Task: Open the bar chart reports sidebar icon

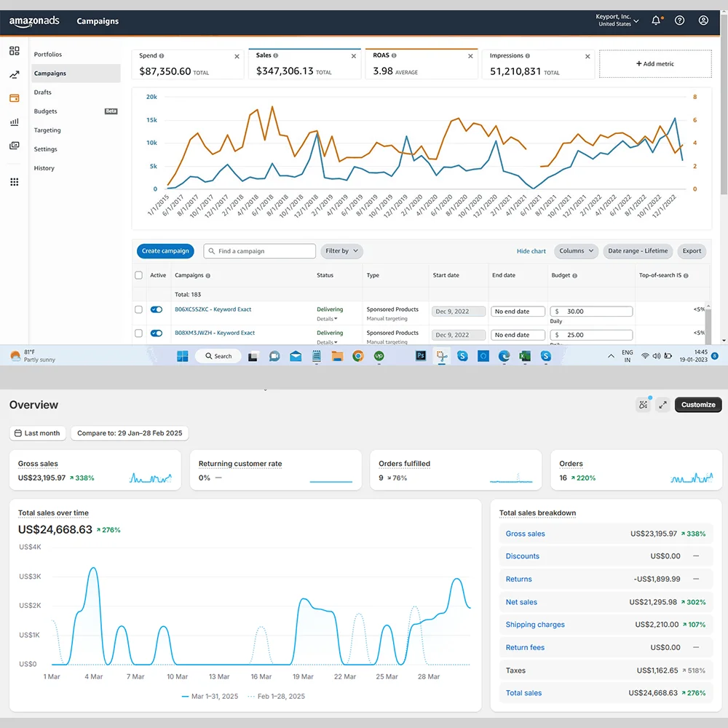Action: coord(15,122)
